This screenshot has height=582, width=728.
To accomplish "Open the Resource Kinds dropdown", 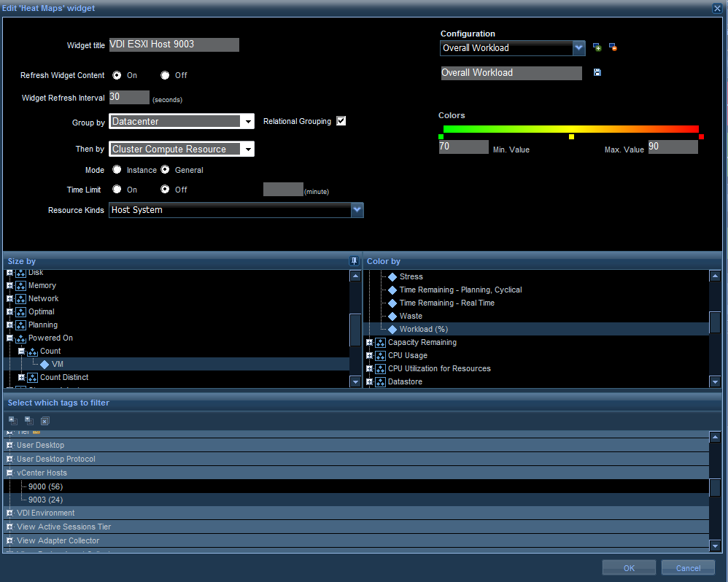I will [x=357, y=210].
